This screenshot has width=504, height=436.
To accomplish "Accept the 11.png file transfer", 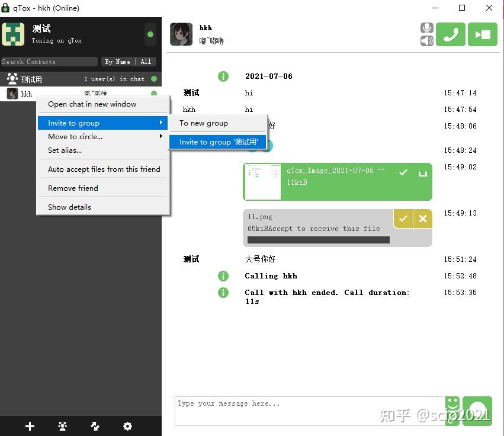I will point(403,219).
